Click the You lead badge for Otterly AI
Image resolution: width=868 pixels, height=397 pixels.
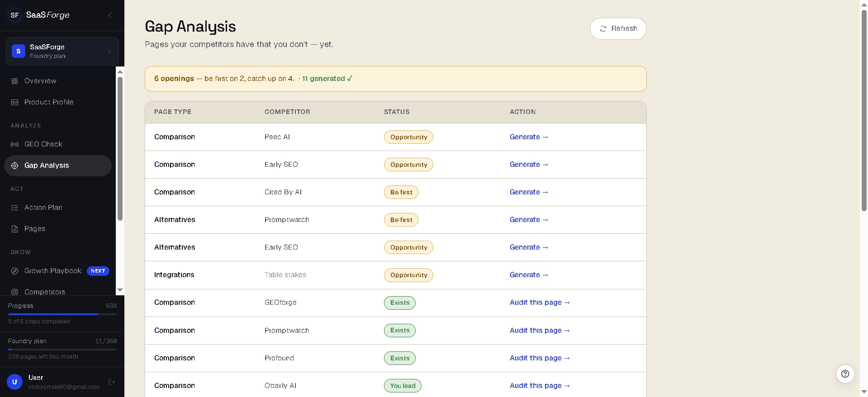coord(403,386)
